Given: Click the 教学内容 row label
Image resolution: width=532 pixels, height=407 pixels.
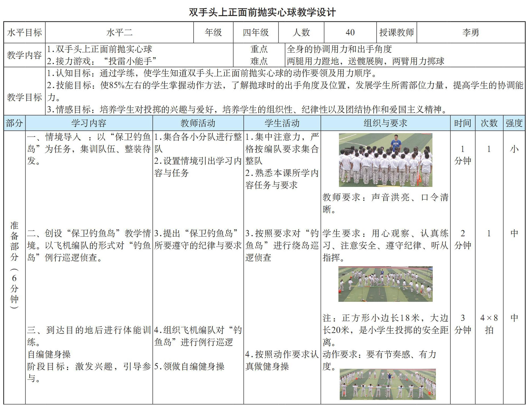Looking at the screenshot, I should tap(24, 55).
